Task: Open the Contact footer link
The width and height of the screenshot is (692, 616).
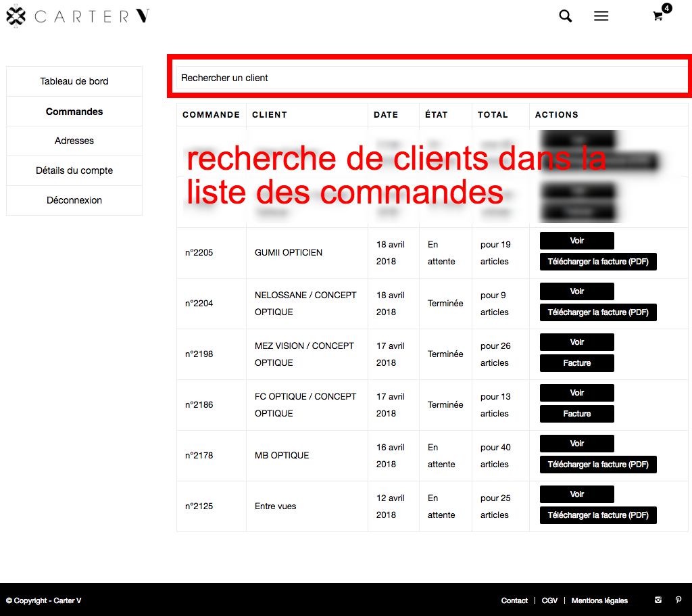Action: (x=514, y=600)
